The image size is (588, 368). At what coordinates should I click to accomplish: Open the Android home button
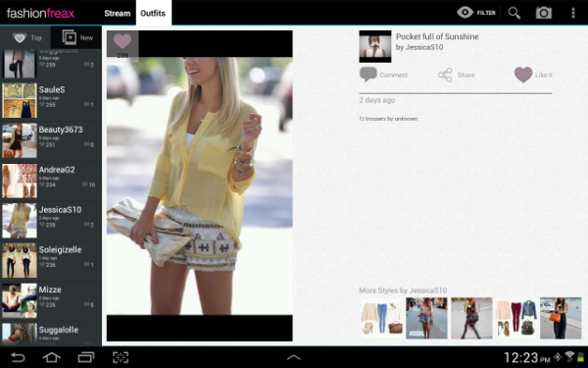(x=52, y=357)
